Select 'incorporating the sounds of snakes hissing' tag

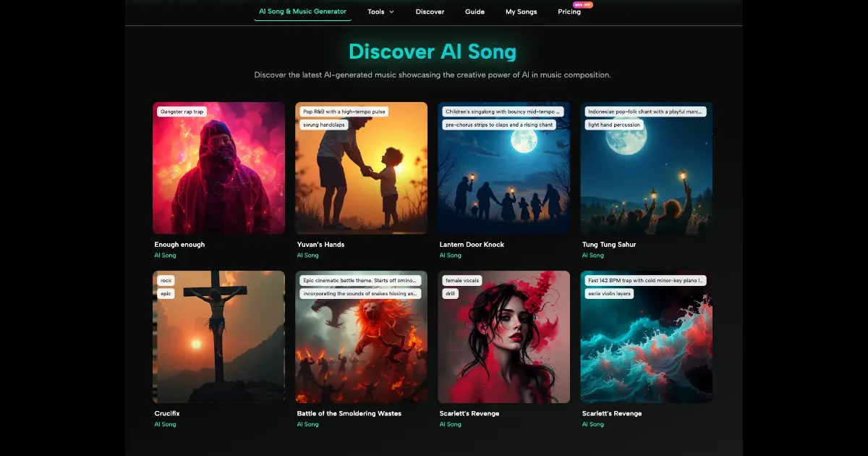click(360, 293)
